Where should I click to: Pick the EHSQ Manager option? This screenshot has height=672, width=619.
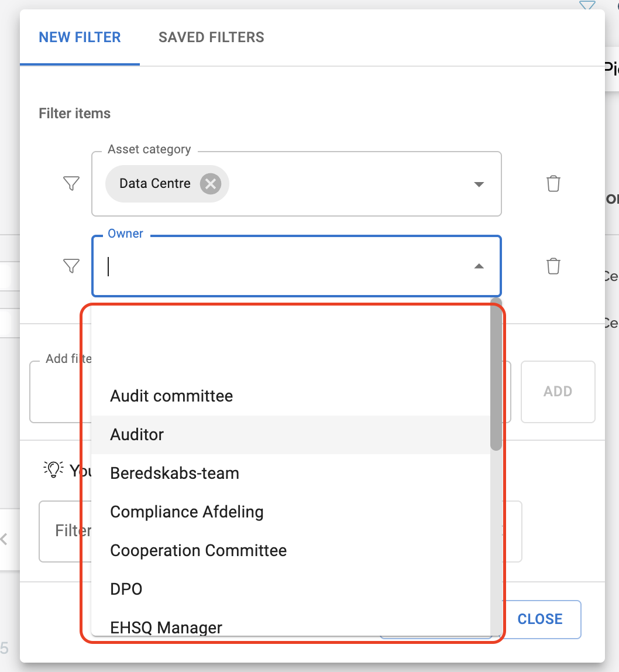point(166,628)
